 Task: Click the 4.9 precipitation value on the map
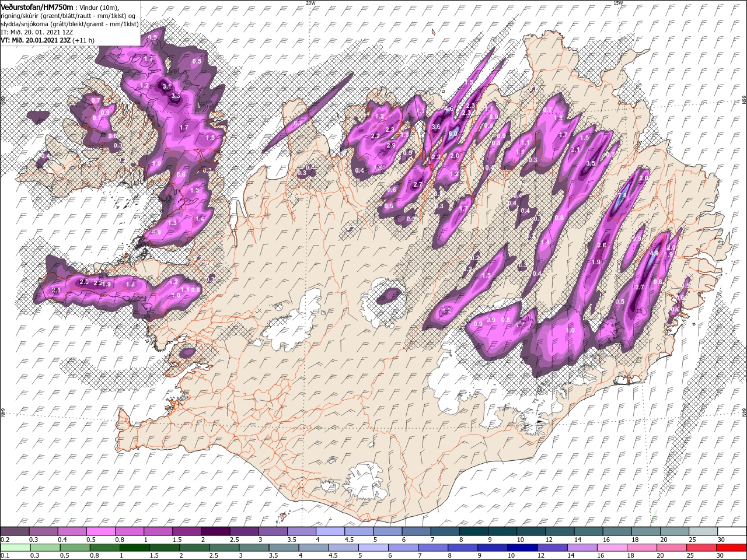pyautogui.click(x=654, y=254)
